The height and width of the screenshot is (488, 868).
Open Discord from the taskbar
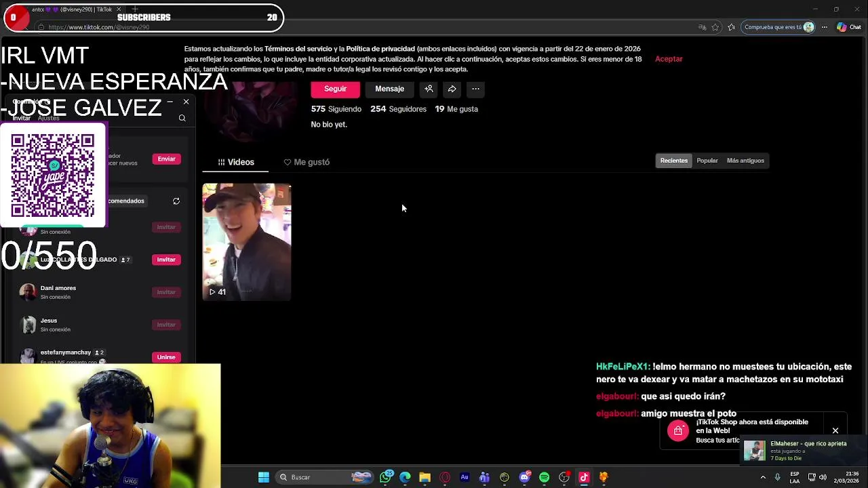524,477
